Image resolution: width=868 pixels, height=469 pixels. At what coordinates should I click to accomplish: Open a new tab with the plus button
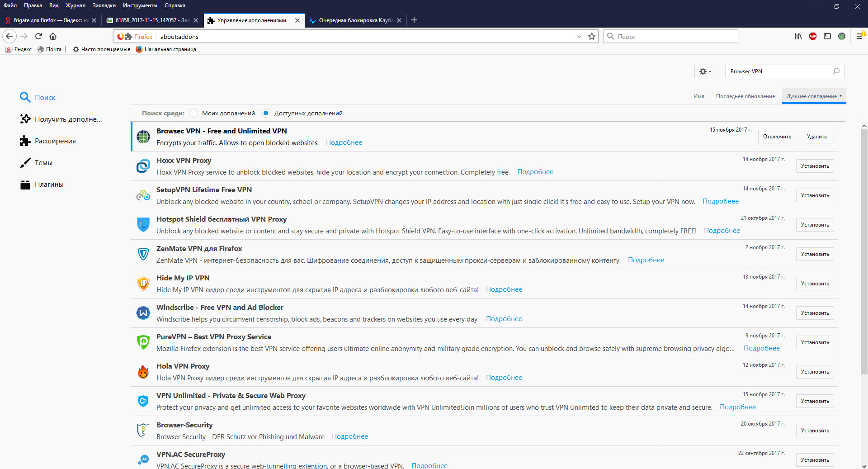[x=414, y=20]
